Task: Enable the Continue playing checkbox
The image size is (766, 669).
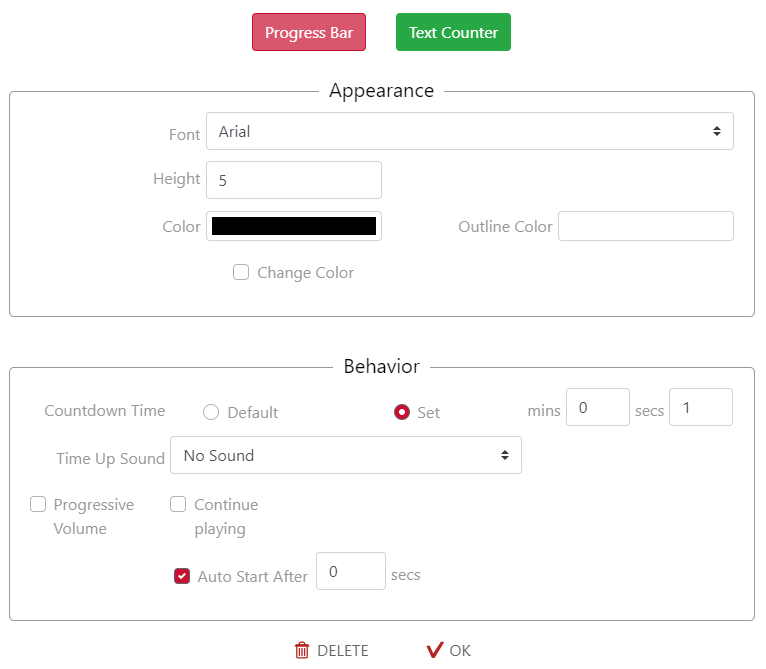Action: tap(178, 504)
